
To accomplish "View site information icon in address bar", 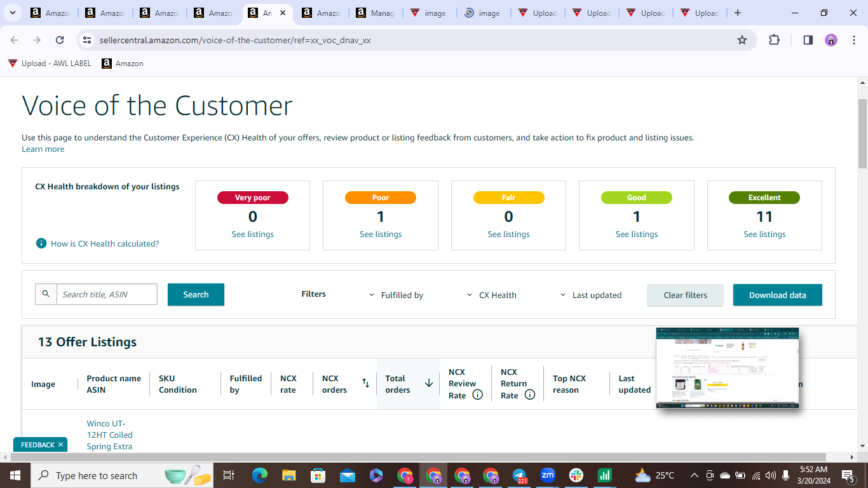I will [88, 40].
